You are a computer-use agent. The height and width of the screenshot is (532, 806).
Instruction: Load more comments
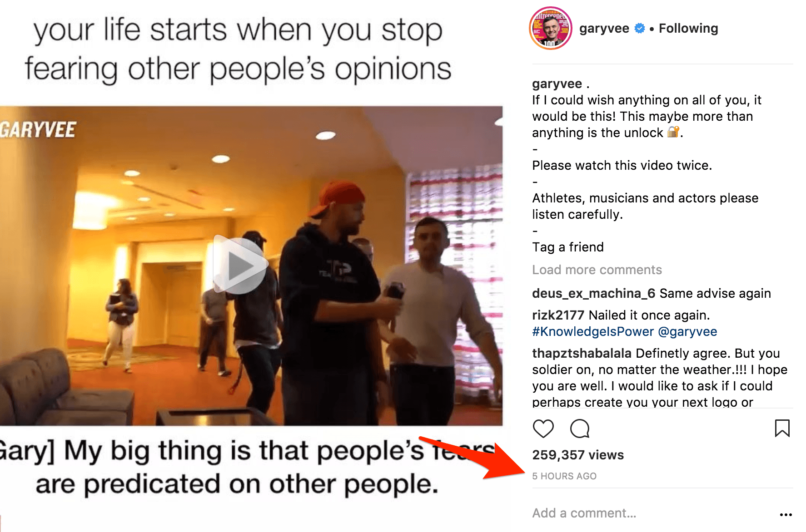pos(597,270)
